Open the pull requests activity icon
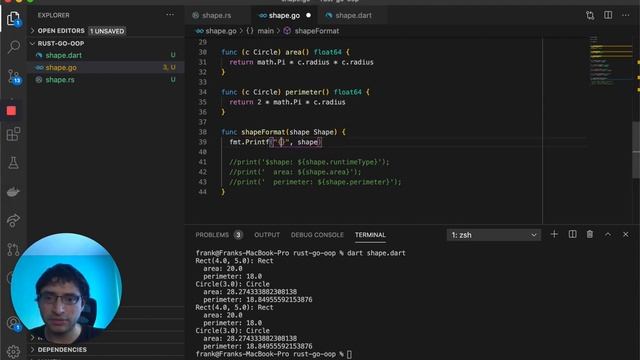Screen dimensions: 640x360 (x=13, y=249)
